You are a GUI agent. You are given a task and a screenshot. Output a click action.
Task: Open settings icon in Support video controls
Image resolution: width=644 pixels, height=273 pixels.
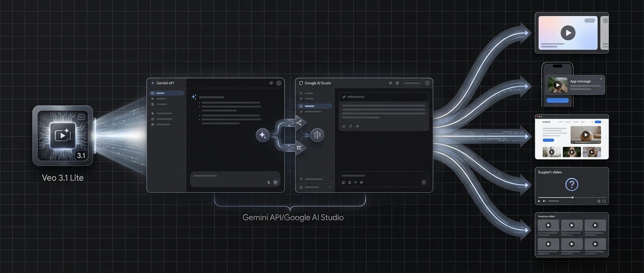point(599,201)
